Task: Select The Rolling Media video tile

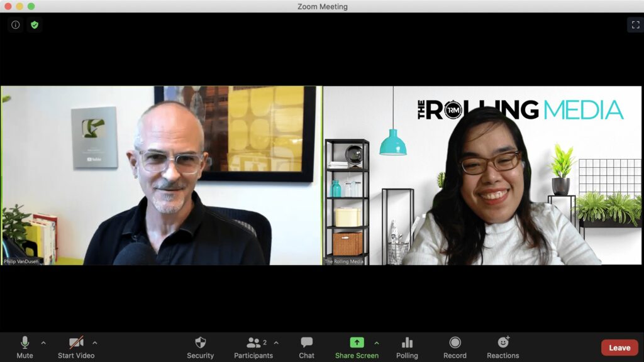Action: pyautogui.click(x=482, y=175)
